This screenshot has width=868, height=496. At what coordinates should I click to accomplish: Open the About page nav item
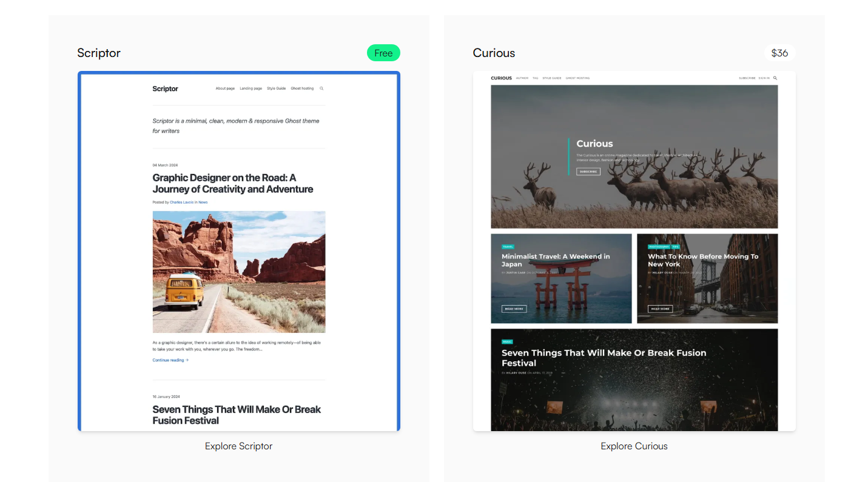point(225,89)
